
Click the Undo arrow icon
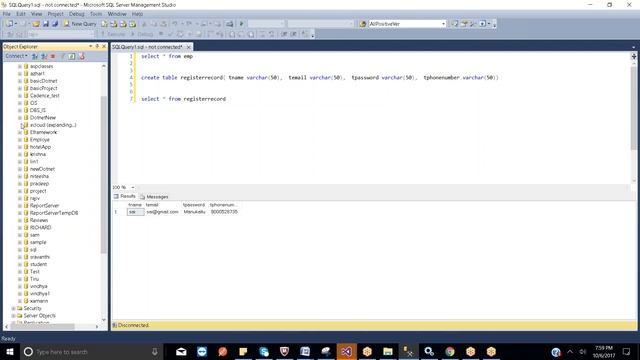(175, 24)
